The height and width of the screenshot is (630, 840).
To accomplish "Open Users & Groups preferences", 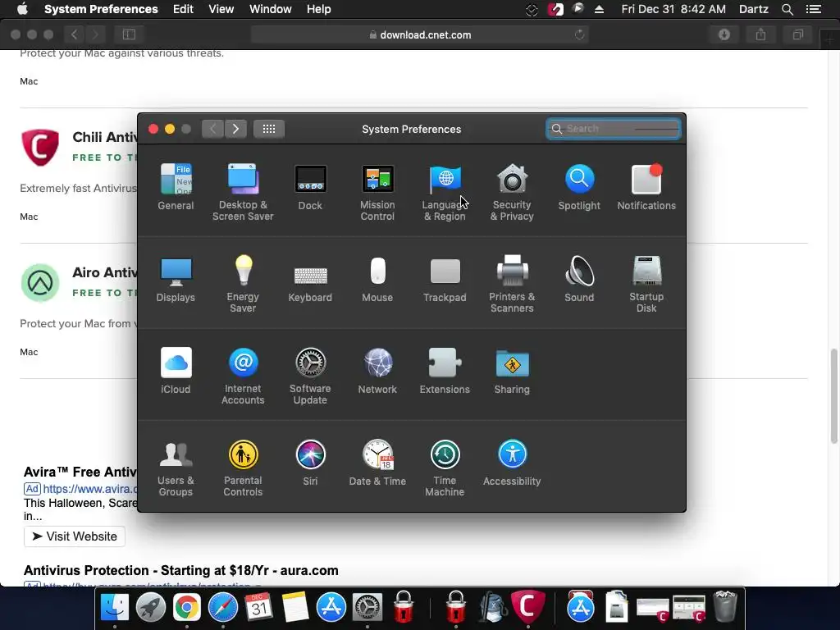I will click(176, 468).
